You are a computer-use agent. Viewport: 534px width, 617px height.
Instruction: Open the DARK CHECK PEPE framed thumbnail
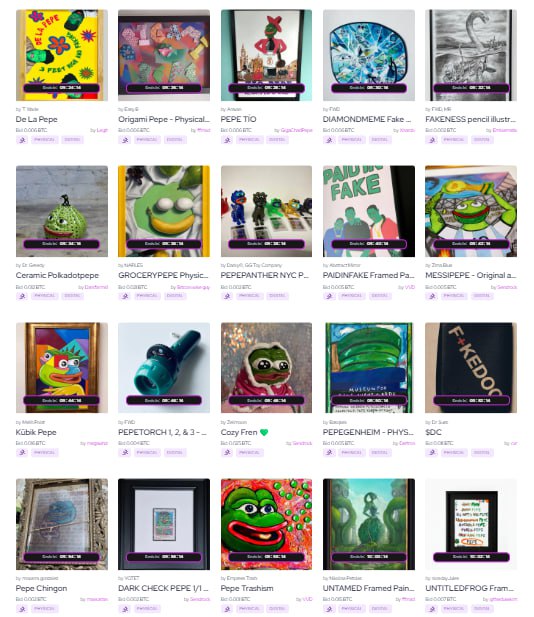[x=164, y=524]
